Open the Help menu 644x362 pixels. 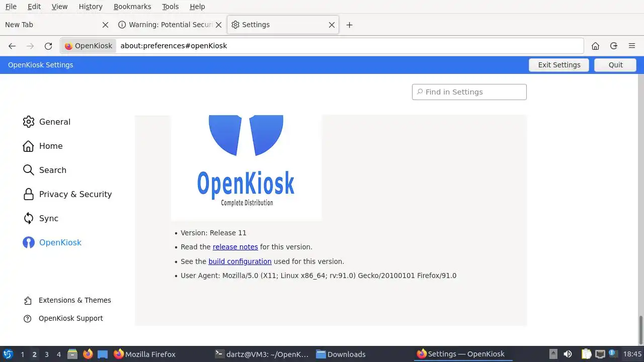click(x=197, y=7)
